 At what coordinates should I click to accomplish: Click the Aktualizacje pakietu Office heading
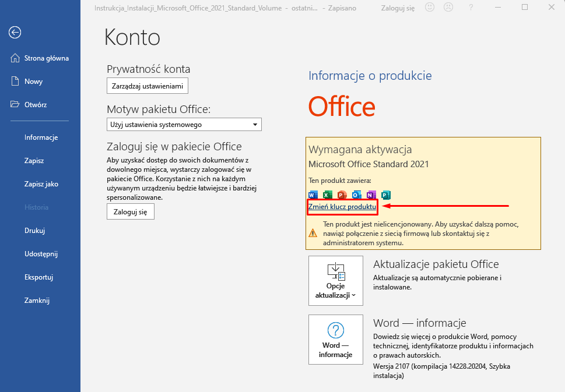click(x=436, y=264)
